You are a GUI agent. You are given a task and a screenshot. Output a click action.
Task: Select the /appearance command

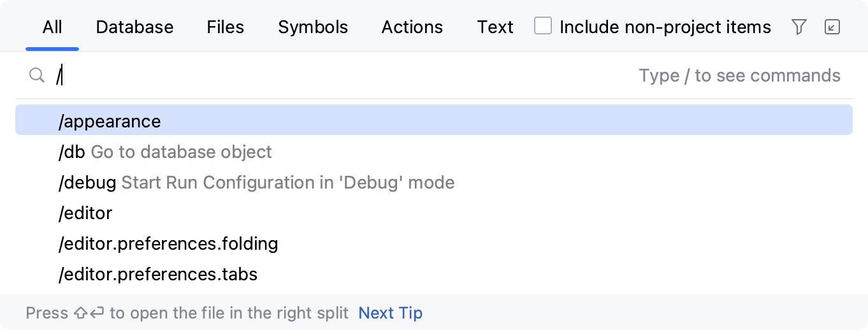(110, 121)
